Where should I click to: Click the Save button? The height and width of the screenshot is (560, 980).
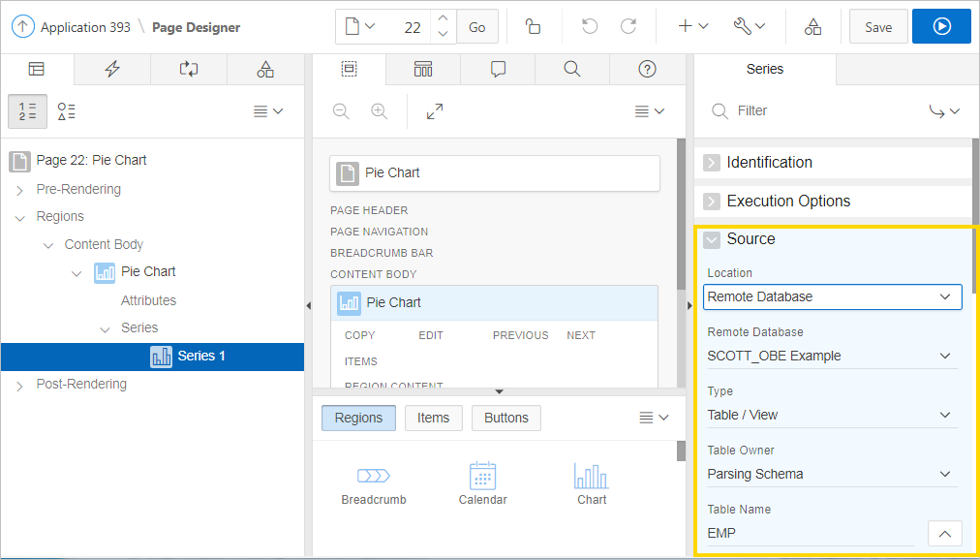(x=878, y=27)
